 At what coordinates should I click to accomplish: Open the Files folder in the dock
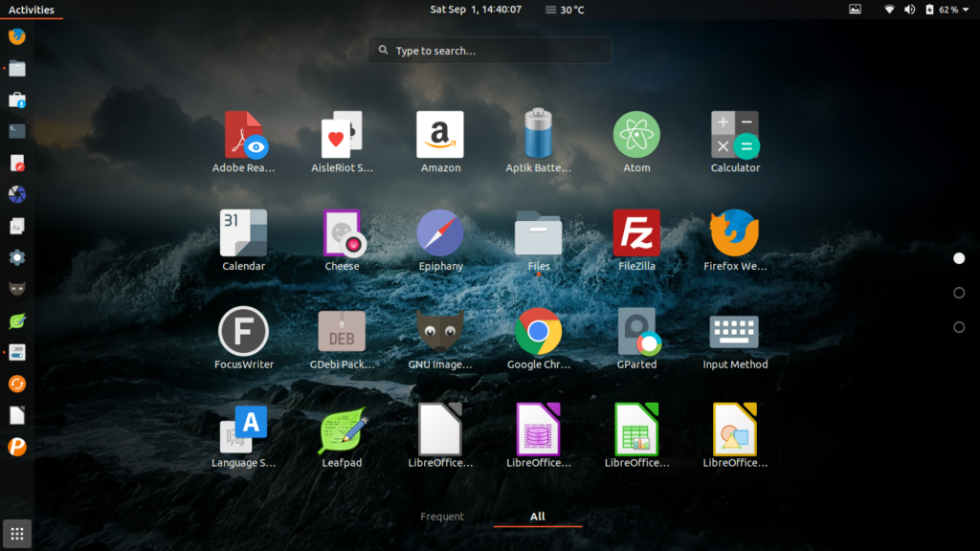pos(17,68)
